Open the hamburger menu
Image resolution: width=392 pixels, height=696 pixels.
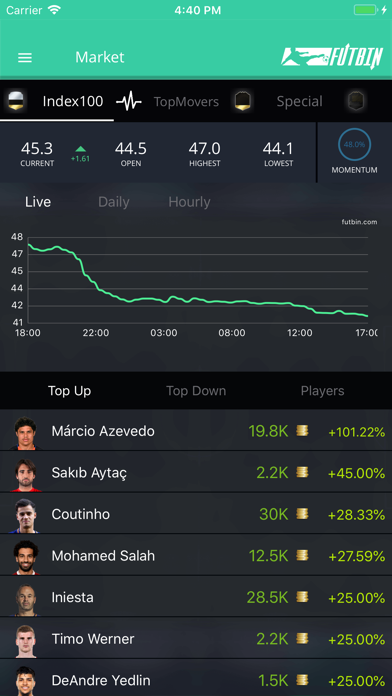pyautogui.click(x=25, y=58)
